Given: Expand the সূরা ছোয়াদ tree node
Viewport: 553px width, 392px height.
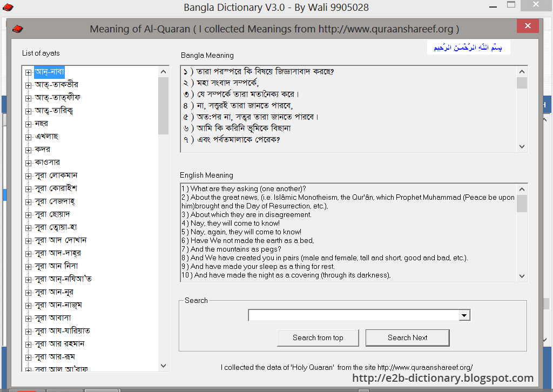Looking at the screenshot, I should click(28, 215).
